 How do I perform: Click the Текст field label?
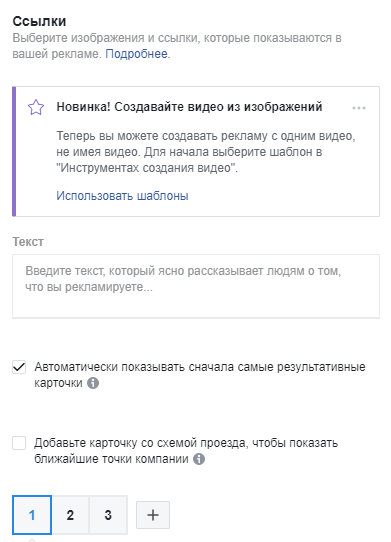pos(28,242)
